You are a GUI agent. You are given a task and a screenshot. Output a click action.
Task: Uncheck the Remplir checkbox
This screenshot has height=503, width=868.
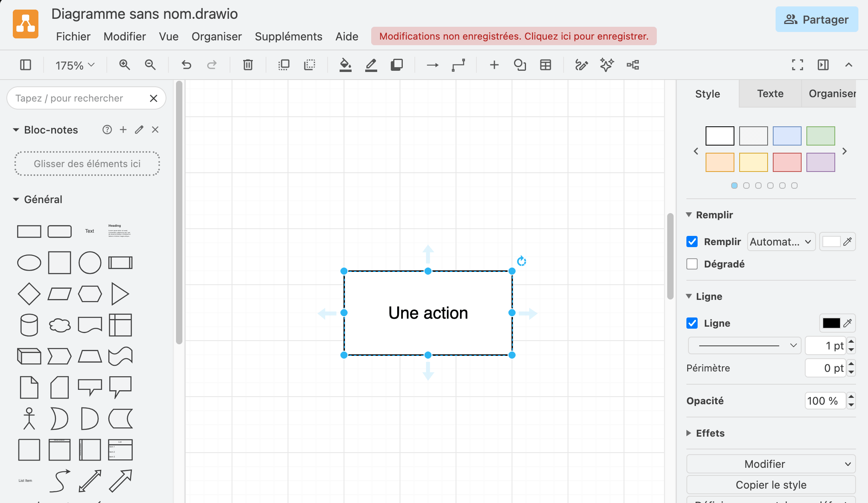point(692,242)
